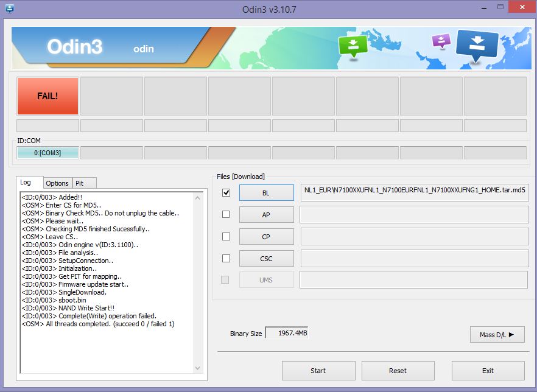Screen dimensions: 537x392
Task: Enable the CP file checkbox
Action: [x=226, y=237]
